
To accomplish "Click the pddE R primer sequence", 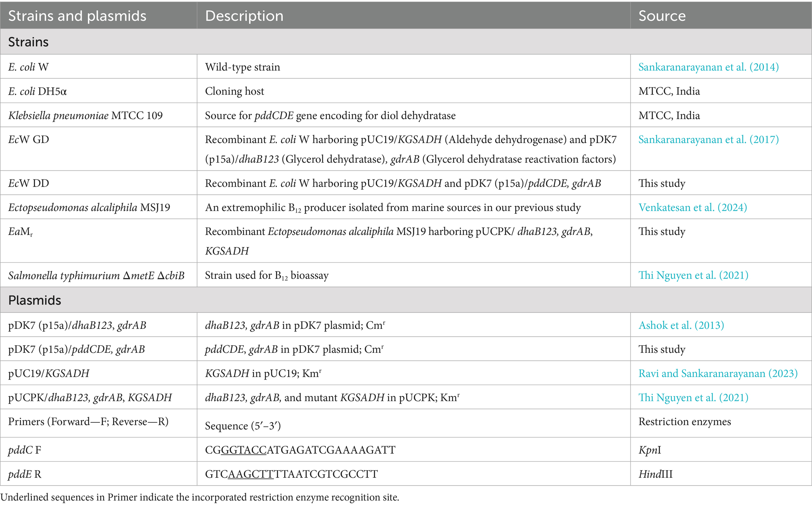I will point(291,474).
